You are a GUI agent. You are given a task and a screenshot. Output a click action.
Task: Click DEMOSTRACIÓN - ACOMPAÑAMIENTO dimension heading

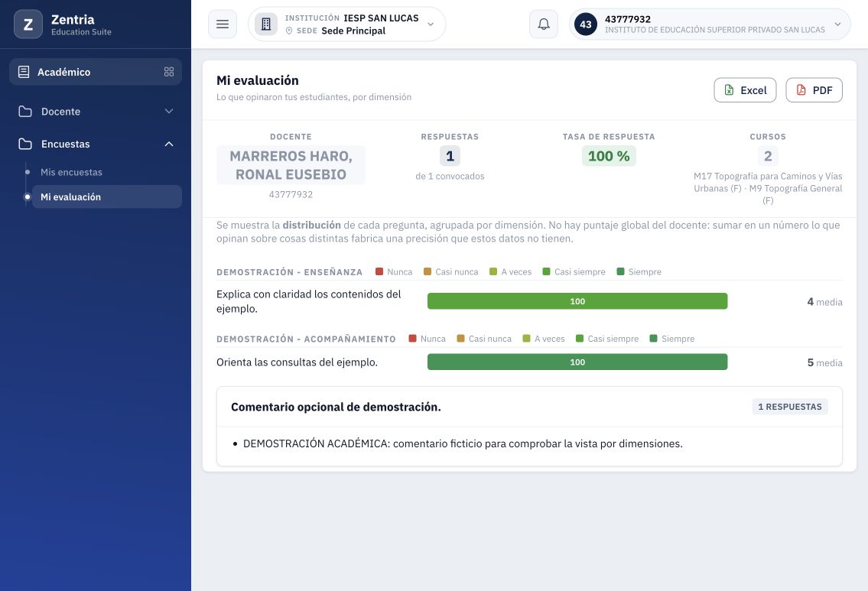point(306,339)
